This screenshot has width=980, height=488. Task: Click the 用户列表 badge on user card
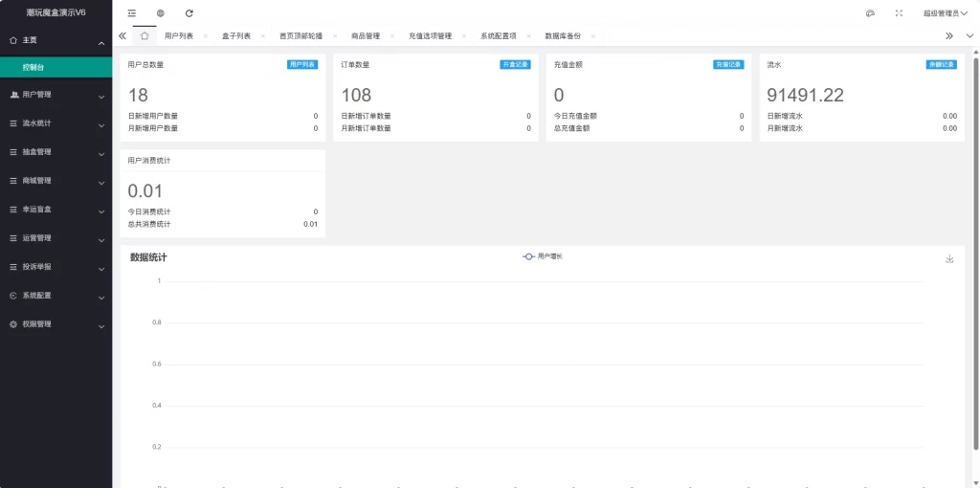(302, 65)
